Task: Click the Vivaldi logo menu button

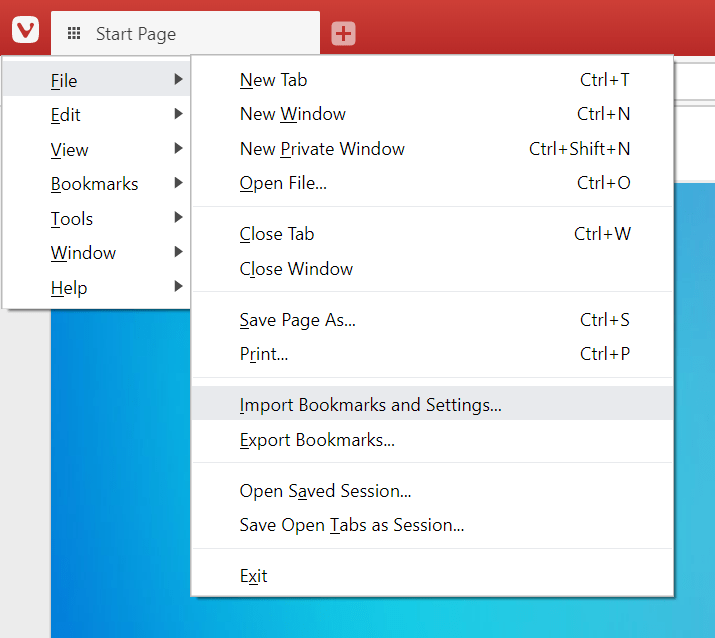Action: point(26,30)
